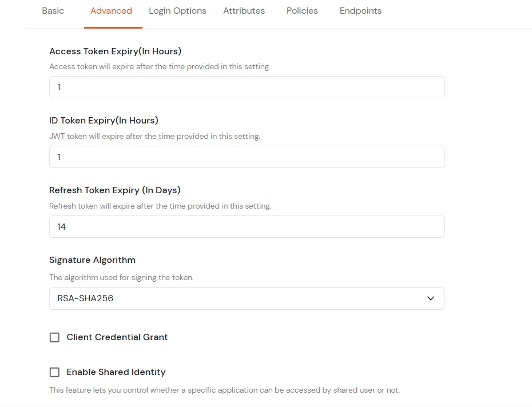Switch to the Basic tab
This screenshot has height=407, width=532.
tap(53, 10)
